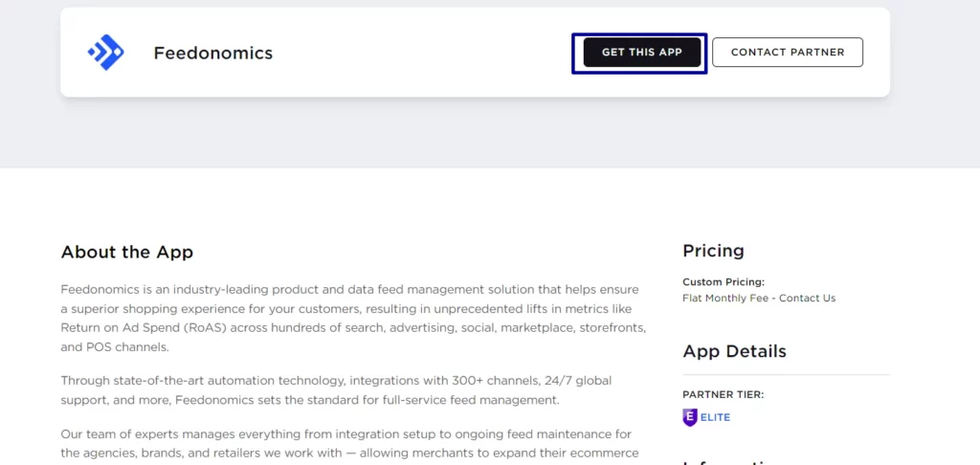The height and width of the screenshot is (465, 980).
Task: Select the Feedonomics app title text
Action: pos(213,54)
